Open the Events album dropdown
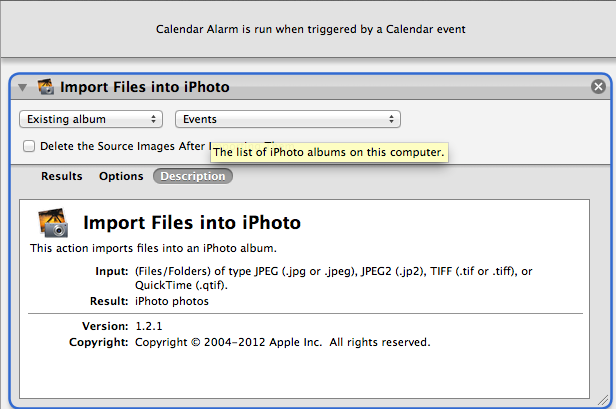 (x=288, y=119)
